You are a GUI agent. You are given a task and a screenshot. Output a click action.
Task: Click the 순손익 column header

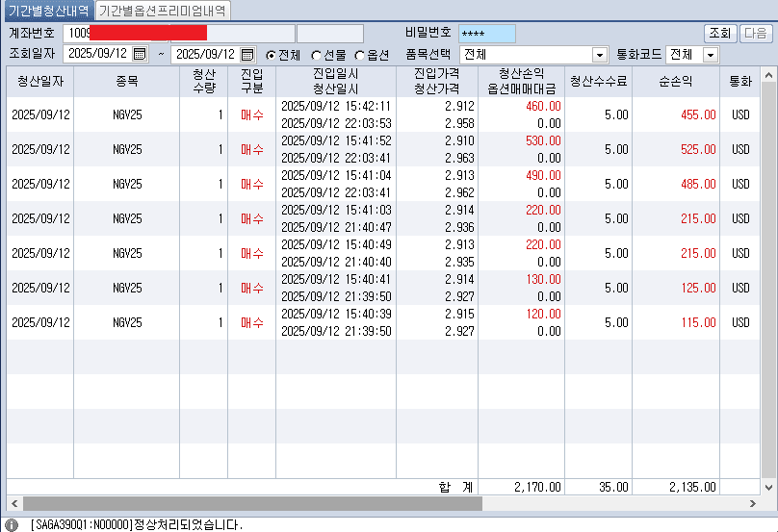(679, 82)
